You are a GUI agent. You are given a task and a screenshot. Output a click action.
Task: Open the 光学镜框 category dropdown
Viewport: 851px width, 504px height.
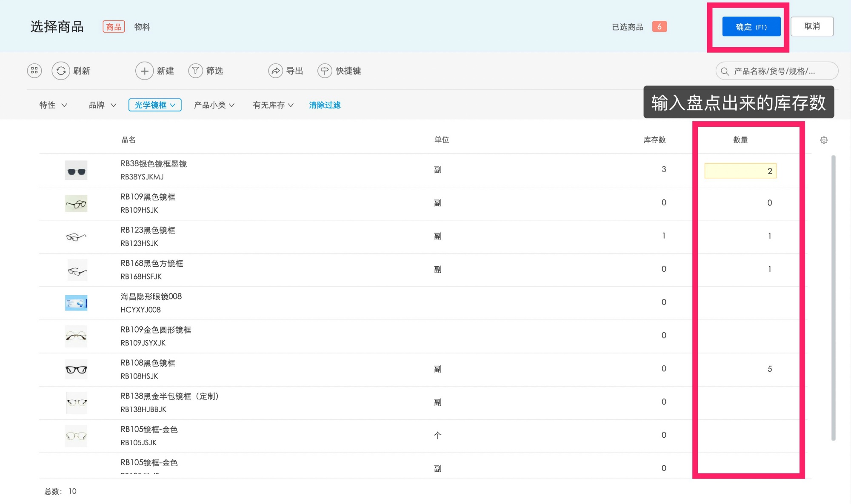tap(155, 105)
